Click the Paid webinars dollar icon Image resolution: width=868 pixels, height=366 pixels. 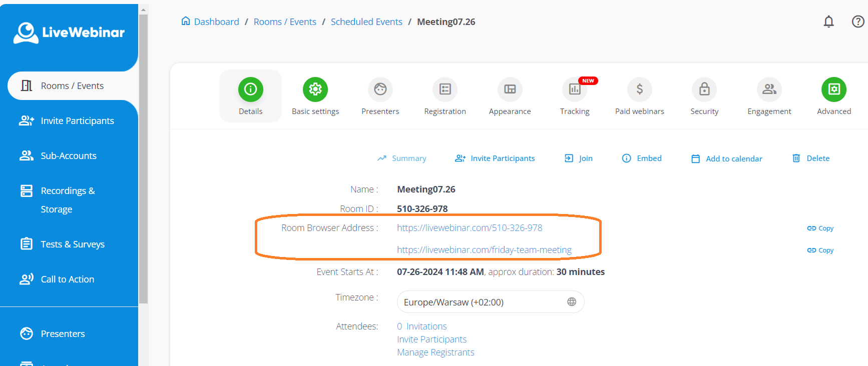pyautogui.click(x=639, y=89)
